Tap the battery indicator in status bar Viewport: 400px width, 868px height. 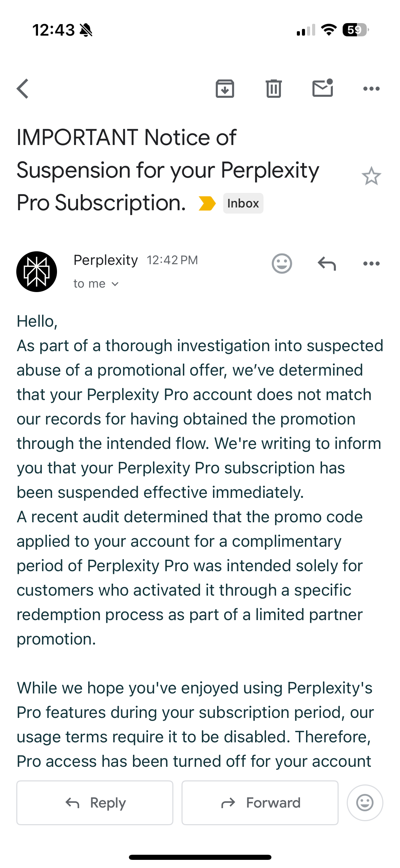tap(355, 30)
